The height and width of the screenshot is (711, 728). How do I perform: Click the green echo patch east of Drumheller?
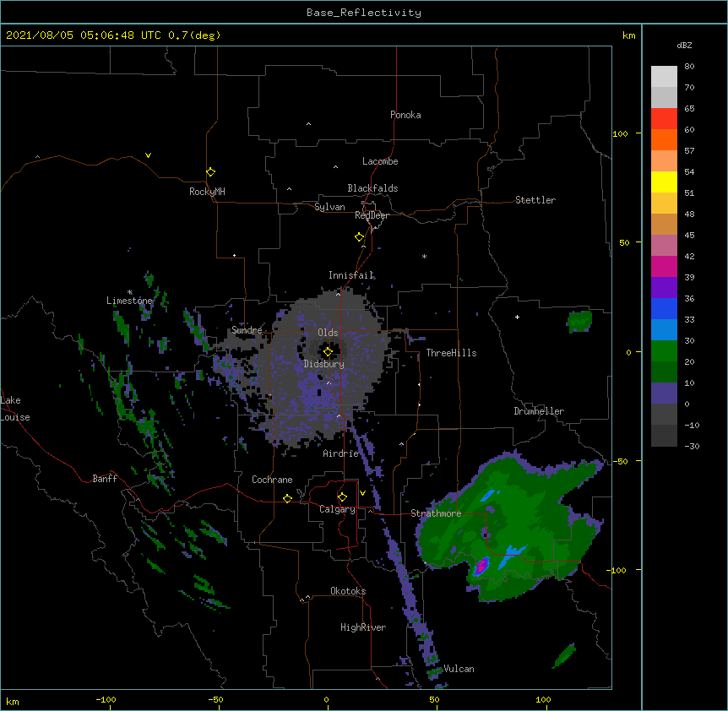point(579,321)
